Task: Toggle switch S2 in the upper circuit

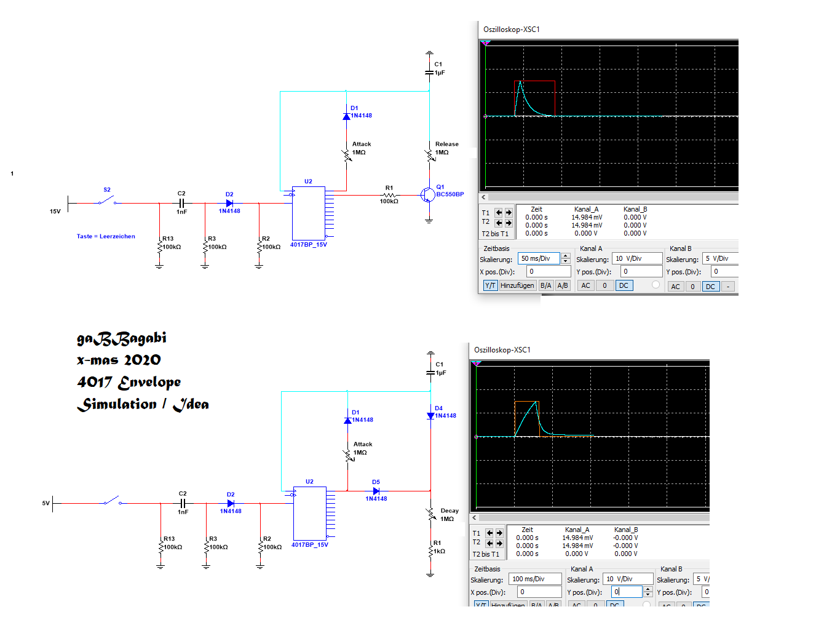Action: (106, 201)
